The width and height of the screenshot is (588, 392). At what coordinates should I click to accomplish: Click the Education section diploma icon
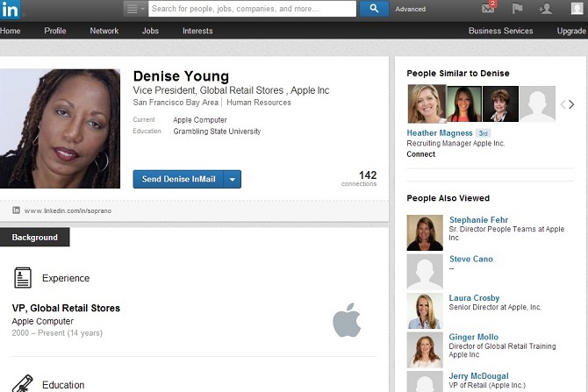pos(23,383)
